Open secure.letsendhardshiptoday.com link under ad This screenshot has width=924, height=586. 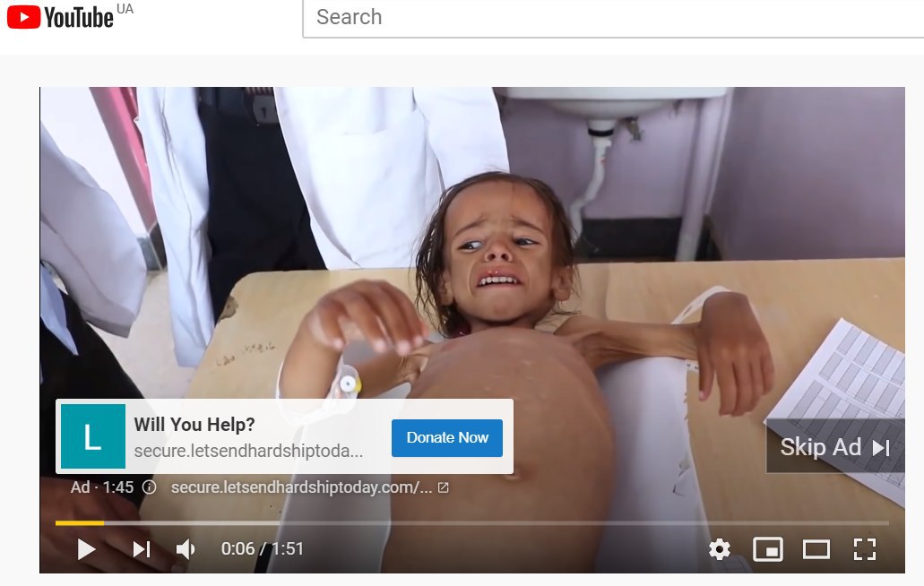point(301,487)
